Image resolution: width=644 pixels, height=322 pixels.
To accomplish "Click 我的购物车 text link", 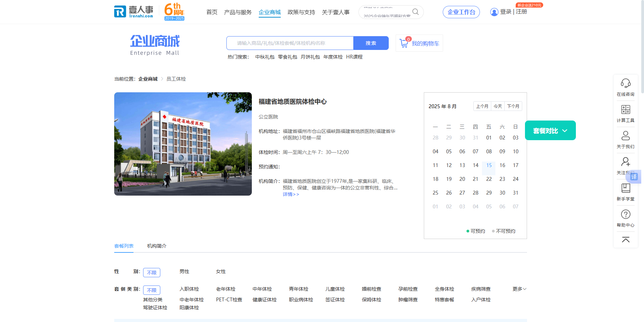I will (426, 43).
